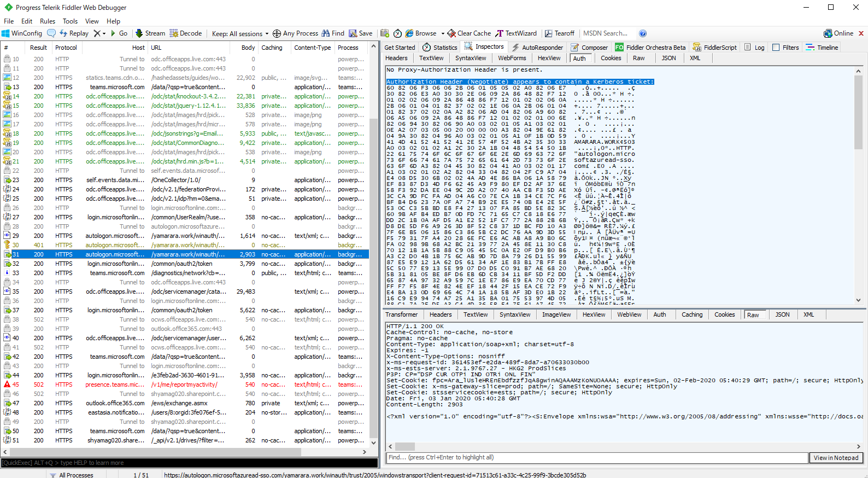Sort sessions by Result column header

(x=38, y=48)
